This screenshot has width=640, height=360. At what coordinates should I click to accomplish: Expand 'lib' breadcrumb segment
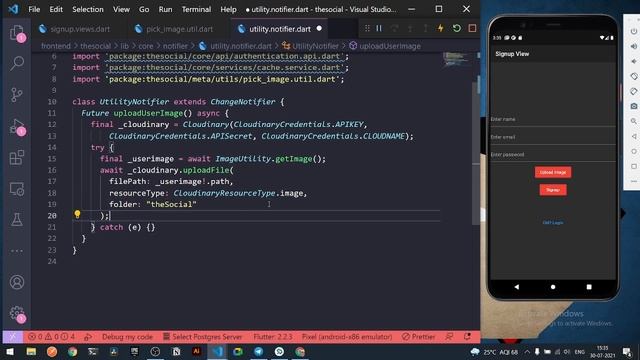[x=124, y=46]
